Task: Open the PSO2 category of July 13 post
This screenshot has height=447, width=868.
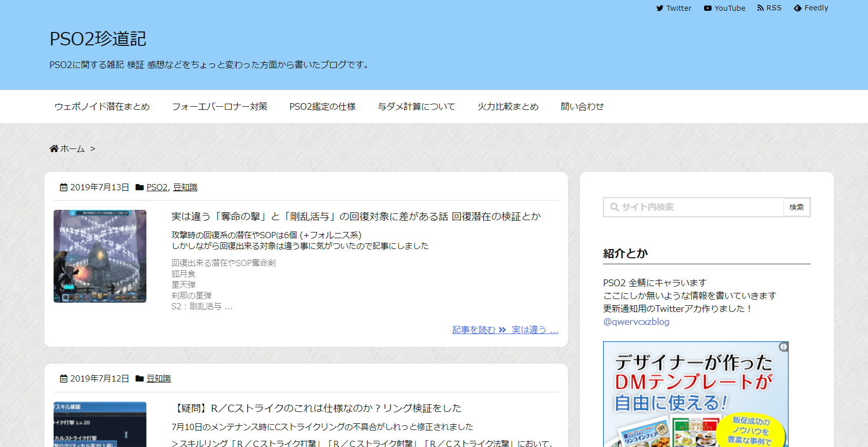Action: pos(157,187)
